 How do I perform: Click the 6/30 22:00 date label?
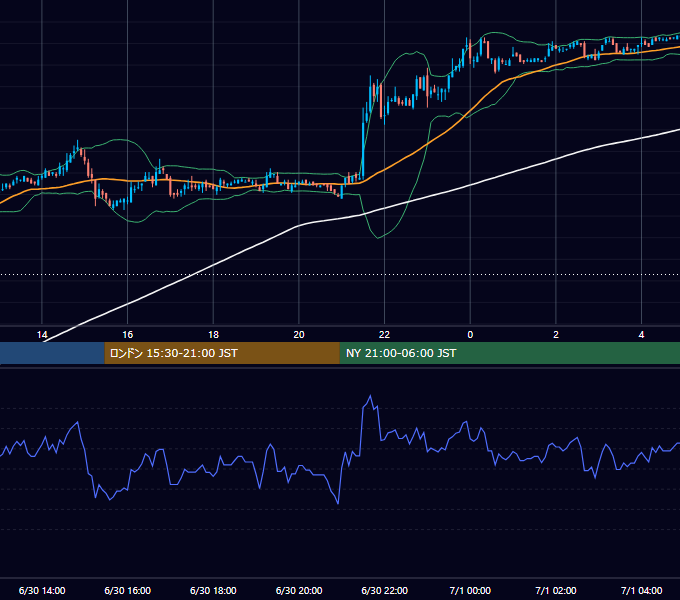[384, 590]
